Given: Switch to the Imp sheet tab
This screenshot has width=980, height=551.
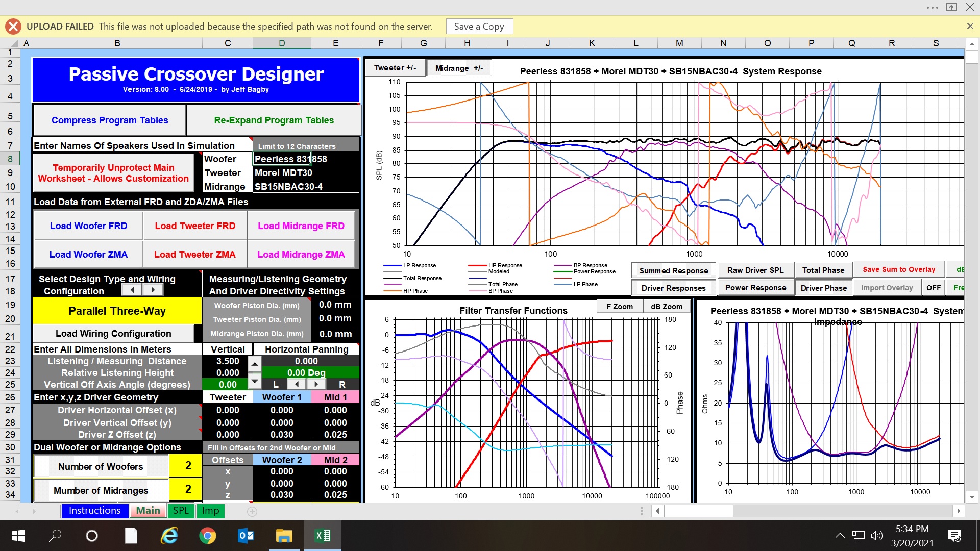Looking at the screenshot, I should pyautogui.click(x=210, y=511).
